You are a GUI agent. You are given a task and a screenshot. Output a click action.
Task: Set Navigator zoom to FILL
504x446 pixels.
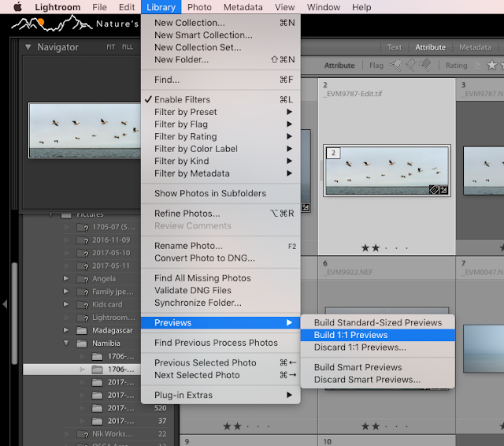[128, 47]
